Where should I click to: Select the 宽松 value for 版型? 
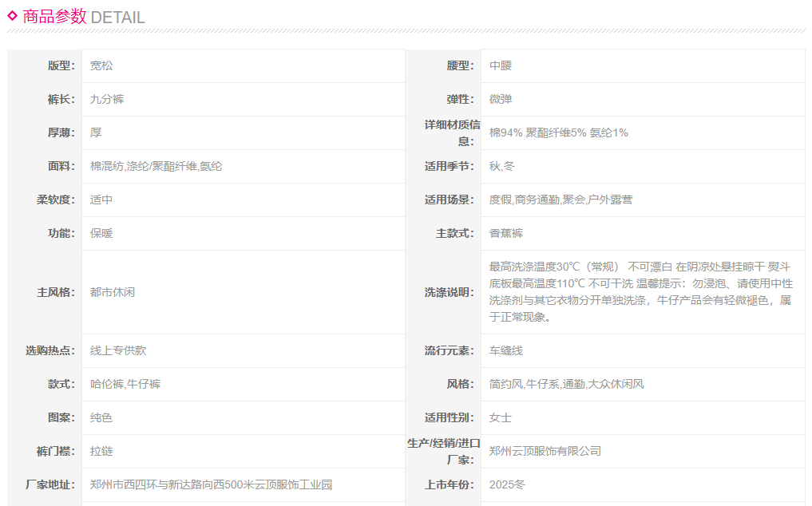pos(101,65)
